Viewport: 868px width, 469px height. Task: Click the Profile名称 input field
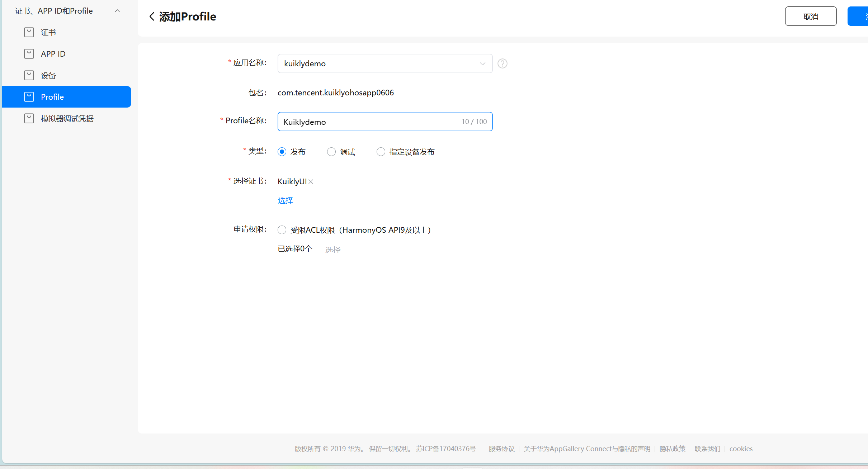[x=369, y=122]
